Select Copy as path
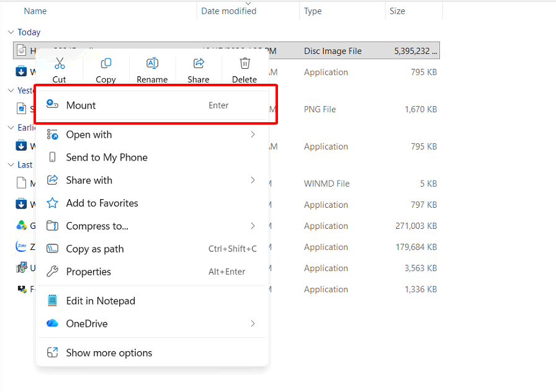The height and width of the screenshot is (392, 556). click(x=152, y=249)
